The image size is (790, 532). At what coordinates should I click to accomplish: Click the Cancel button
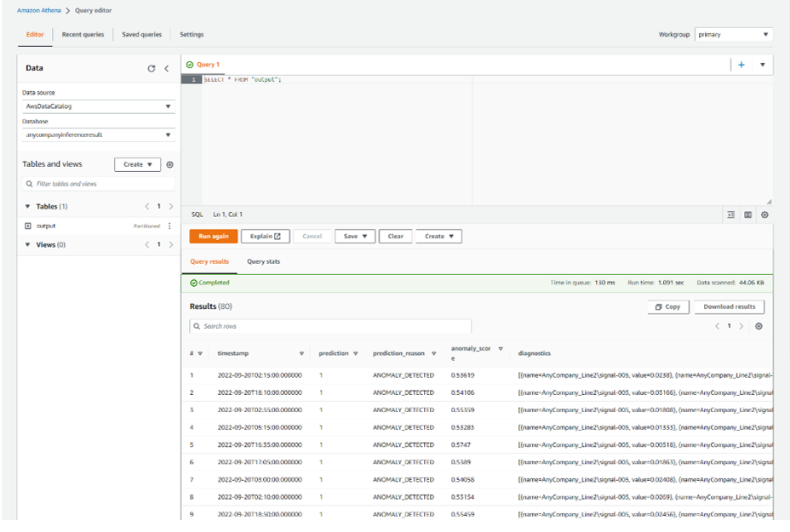pos(312,237)
